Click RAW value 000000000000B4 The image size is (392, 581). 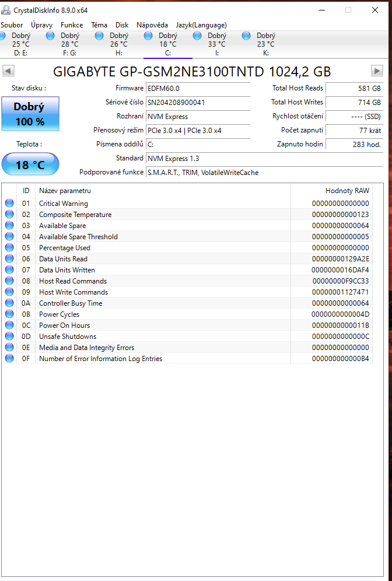[341, 359]
